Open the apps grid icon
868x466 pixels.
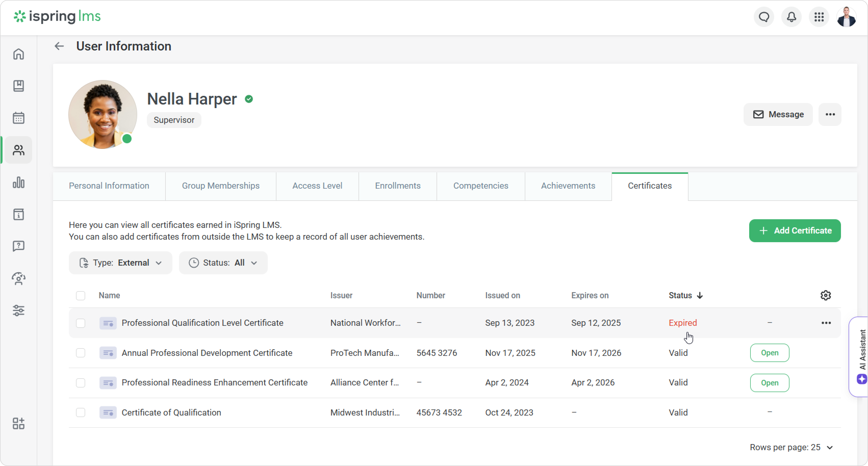coord(819,17)
